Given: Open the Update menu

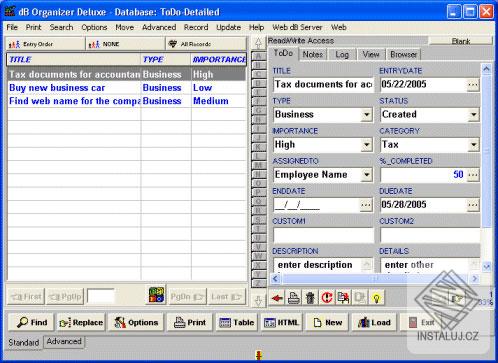Looking at the screenshot, I should pos(228,27).
